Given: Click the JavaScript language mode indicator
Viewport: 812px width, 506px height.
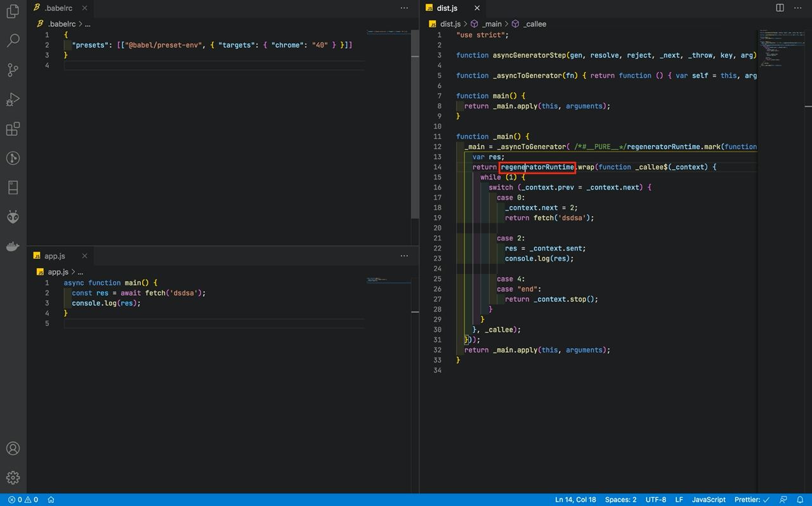Looking at the screenshot, I should (709, 500).
